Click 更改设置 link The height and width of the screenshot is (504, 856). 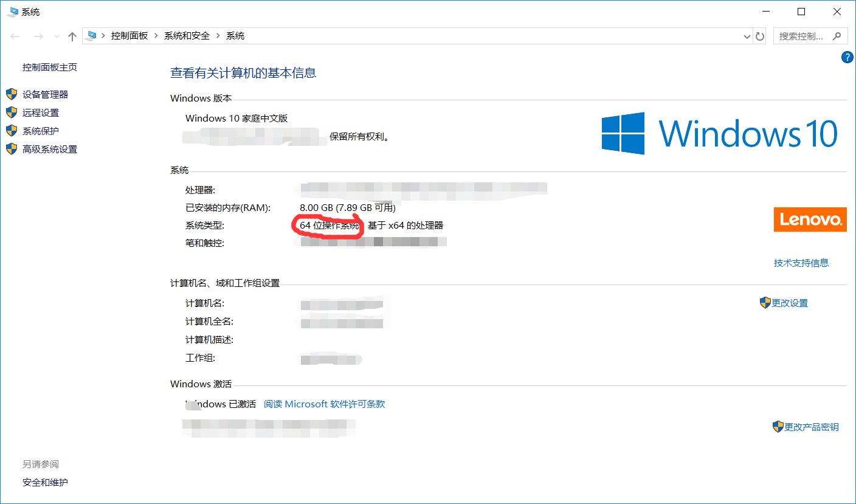point(790,303)
